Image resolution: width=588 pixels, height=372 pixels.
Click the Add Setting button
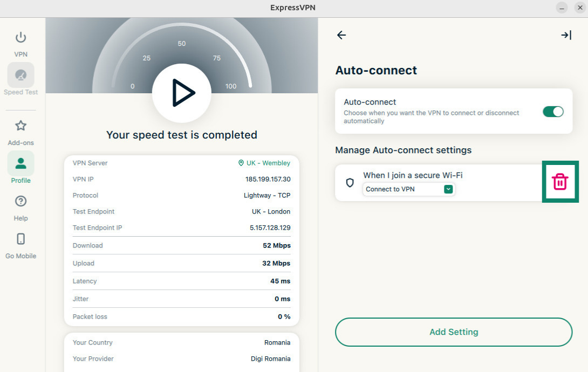coord(453,332)
